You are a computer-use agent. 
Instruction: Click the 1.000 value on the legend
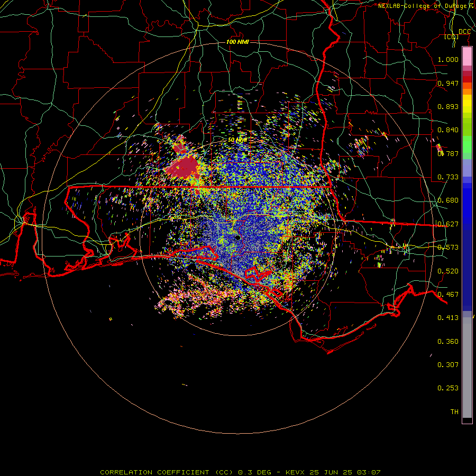pos(448,59)
